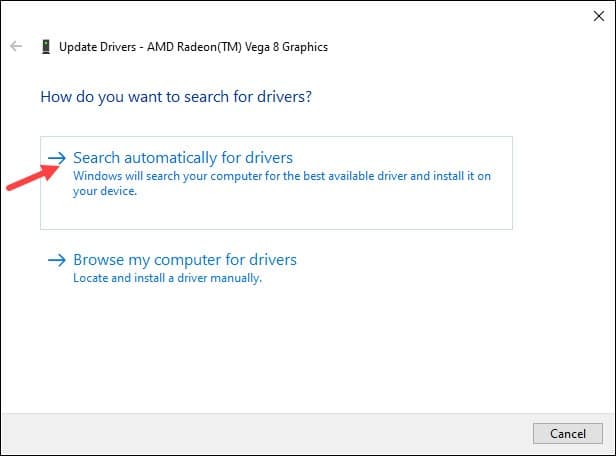The height and width of the screenshot is (456, 616).
Task: Click the heading 'How do you want to search for drivers?'
Action: click(176, 97)
